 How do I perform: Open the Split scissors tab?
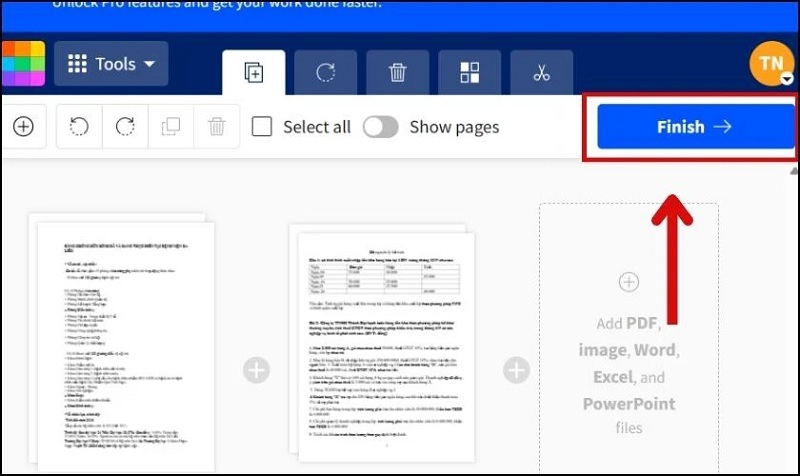pos(541,73)
